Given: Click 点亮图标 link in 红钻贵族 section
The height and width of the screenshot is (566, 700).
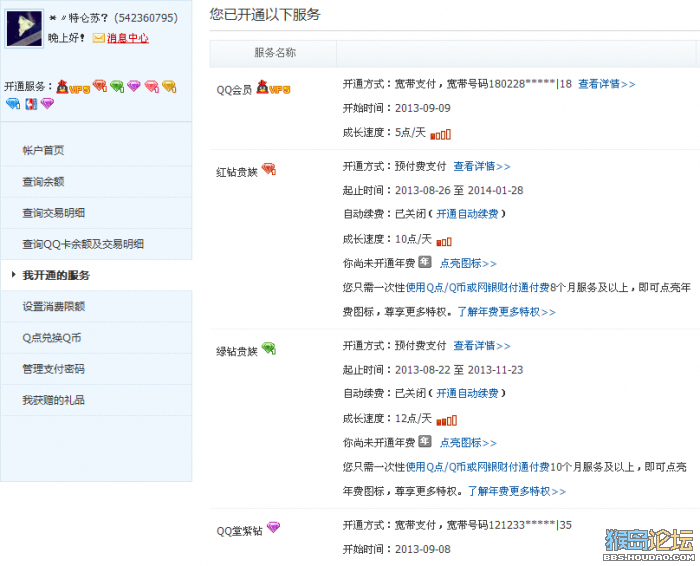Looking at the screenshot, I should tap(467, 263).
